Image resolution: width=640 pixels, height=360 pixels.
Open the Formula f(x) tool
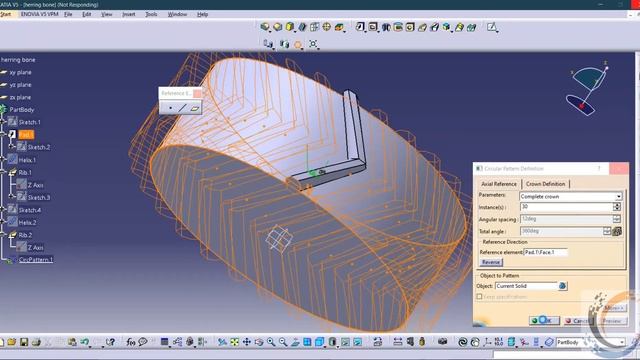tap(131, 342)
